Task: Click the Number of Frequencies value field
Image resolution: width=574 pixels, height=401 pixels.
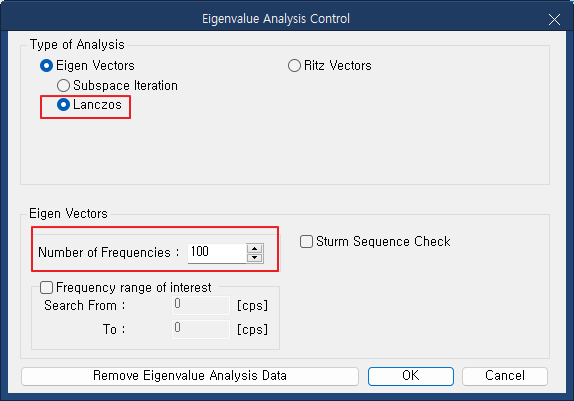Action: pos(217,253)
